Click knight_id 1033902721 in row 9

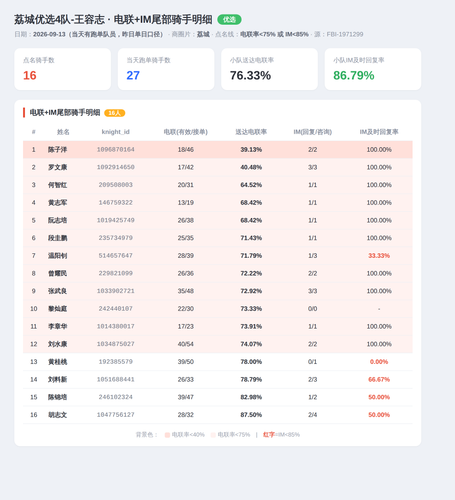click(116, 291)
